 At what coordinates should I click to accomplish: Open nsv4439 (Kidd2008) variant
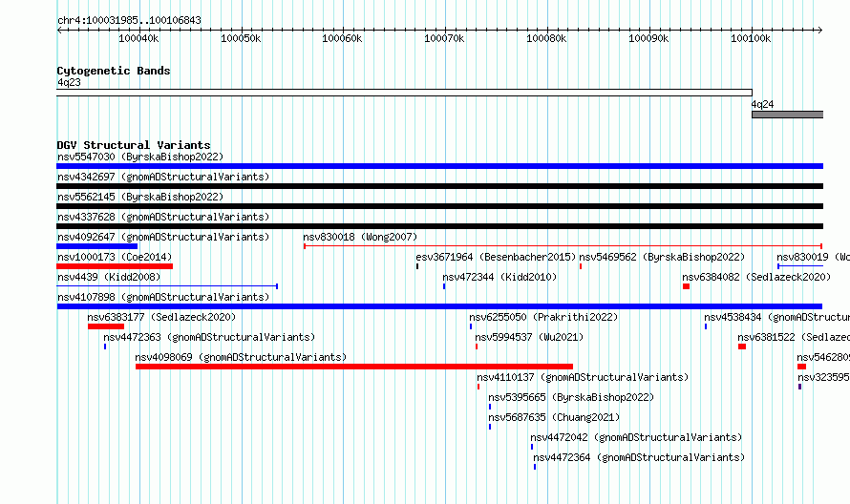click(x=109, y=277)
